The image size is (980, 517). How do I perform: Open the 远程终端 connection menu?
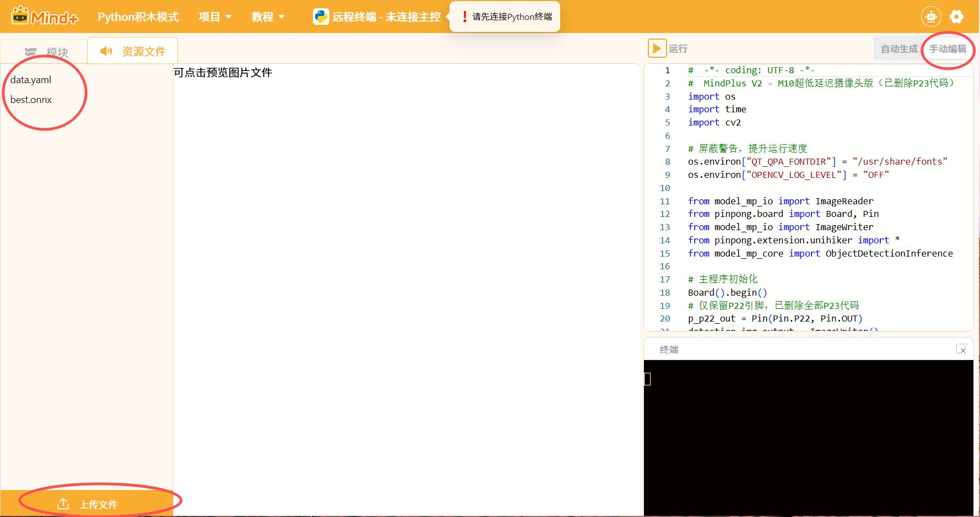point(386,17)
